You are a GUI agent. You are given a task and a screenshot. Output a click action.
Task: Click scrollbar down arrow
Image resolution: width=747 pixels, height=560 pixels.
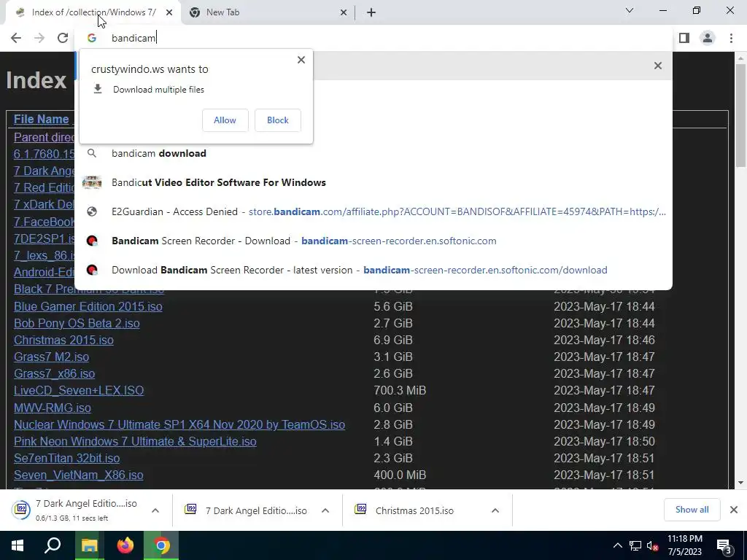click(740, 483)
